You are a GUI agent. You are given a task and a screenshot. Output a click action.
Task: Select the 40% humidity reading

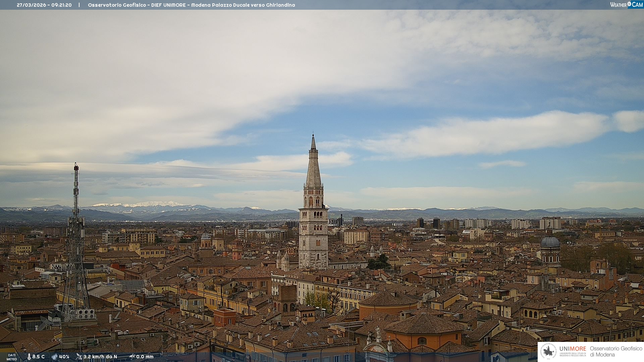(x=64, y=357)
